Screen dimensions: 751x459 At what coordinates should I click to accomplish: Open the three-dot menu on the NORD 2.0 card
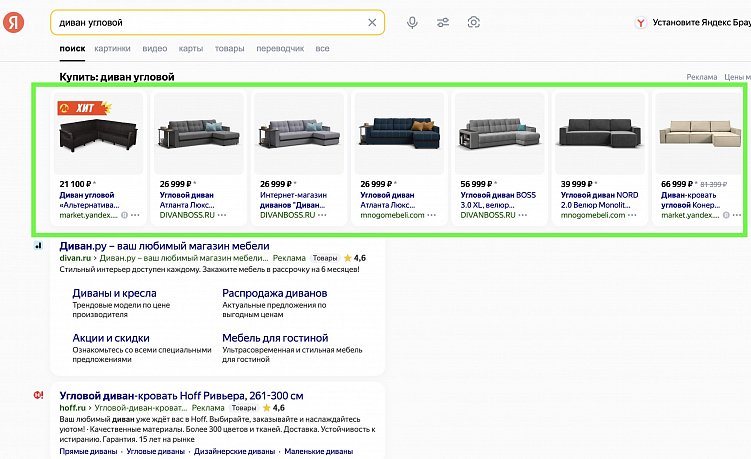(x=632, y=215)
